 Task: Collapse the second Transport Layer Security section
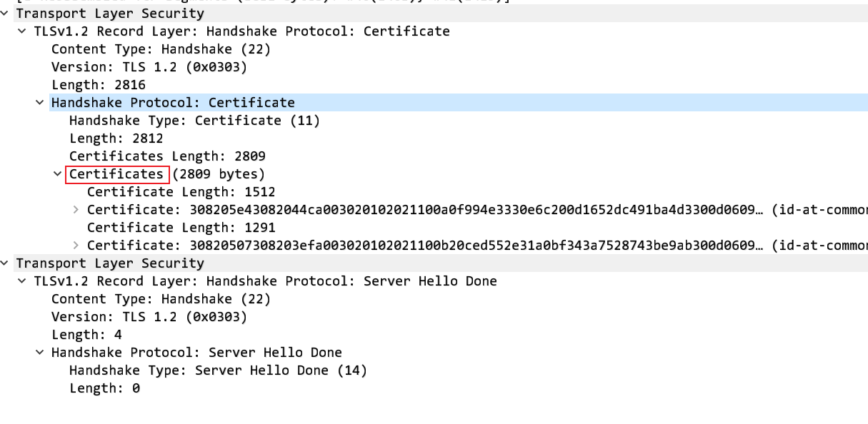(x=6, y=263)
